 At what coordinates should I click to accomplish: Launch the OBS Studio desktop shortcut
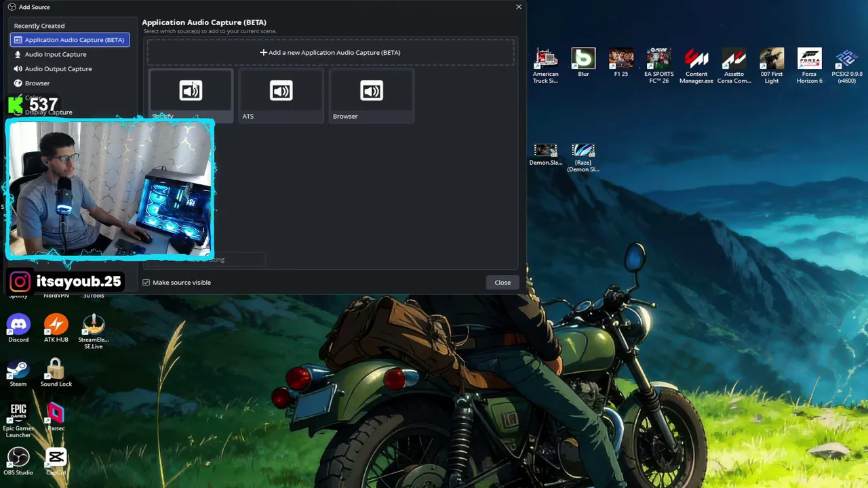18,461
